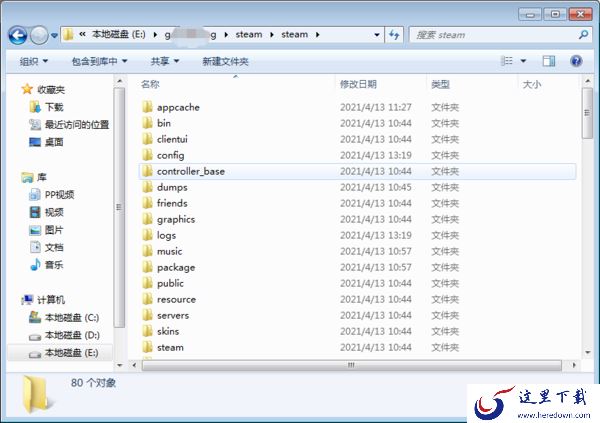Click 新建文件夹 button

tap(225, 61)
